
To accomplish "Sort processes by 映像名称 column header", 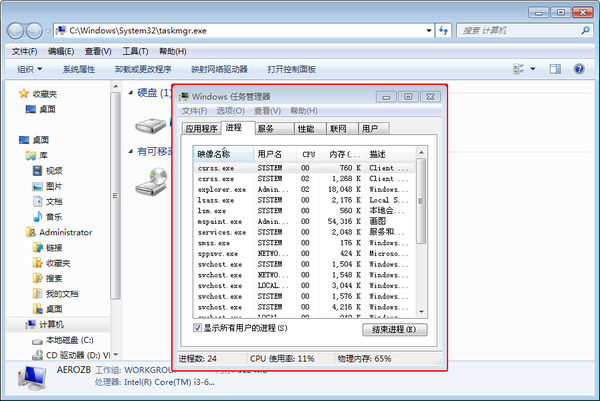I will pyautogui.click(x=223, y=154).
